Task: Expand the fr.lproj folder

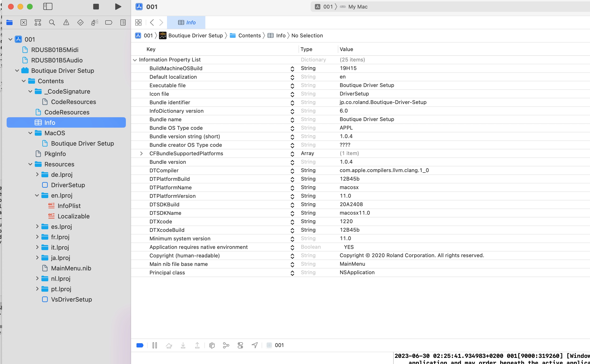Action: tap(37, 237)
